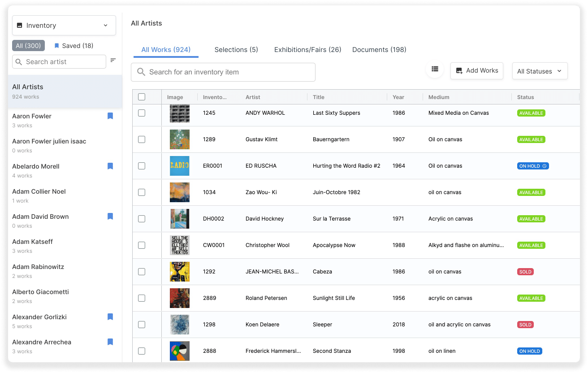Click bookmark icon beside Adam David Brown
The image size is (588, 373).
point(110,217)
